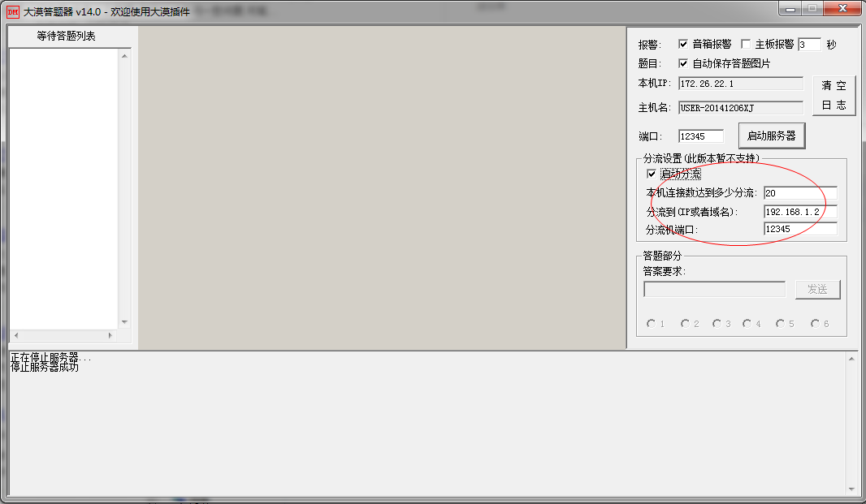Click the 发送 send button
This screenshot has height=504, width=866.
pyautogui.click(x=818, y=289)
